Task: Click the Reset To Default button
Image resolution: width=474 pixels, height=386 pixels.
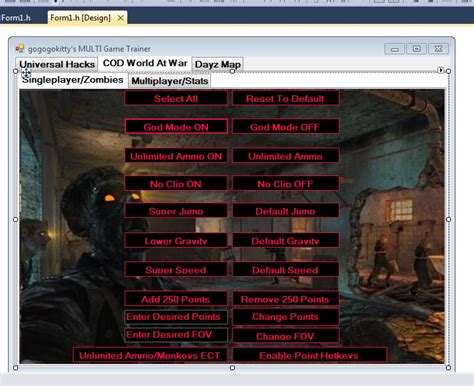Action: tap(285, 98)
